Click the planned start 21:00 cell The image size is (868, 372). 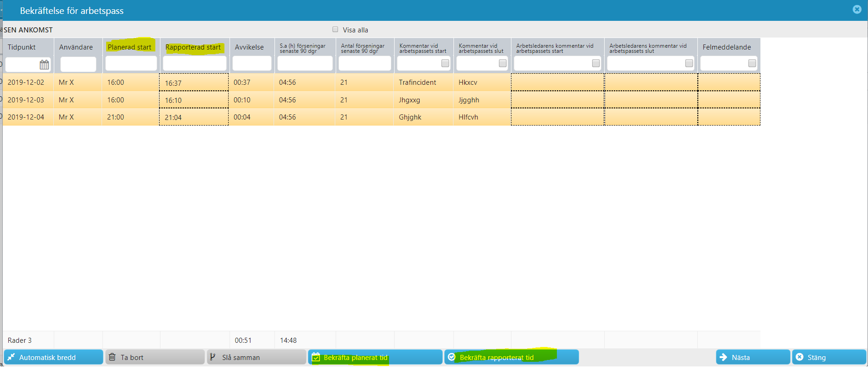point(131,117)
